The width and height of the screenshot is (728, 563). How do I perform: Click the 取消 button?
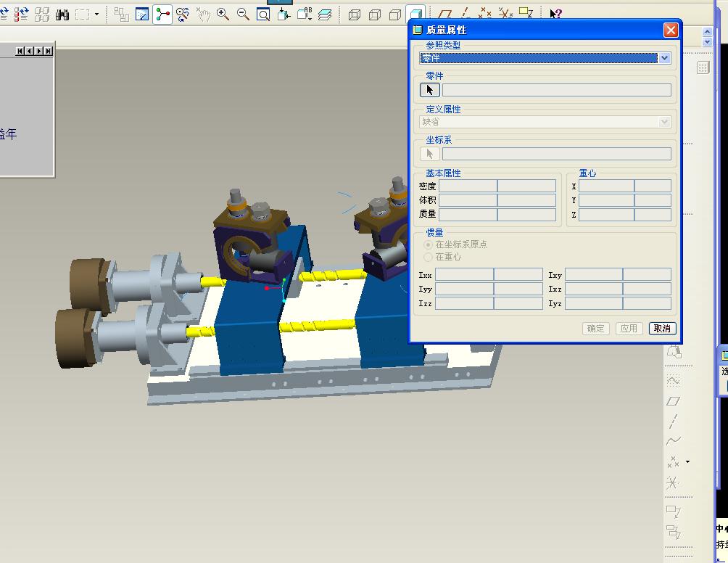click(x=662, y=329)
